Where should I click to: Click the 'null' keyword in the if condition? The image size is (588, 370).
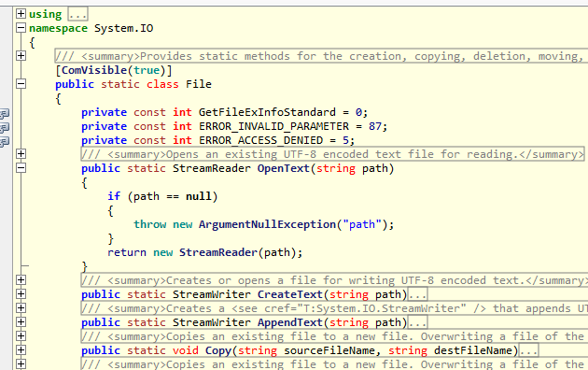(x=199, y=196)
